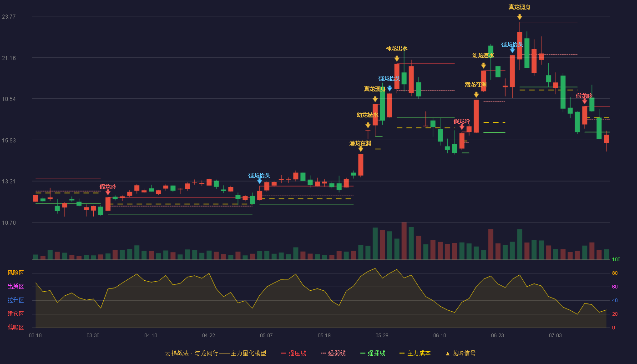Click the 拉升区 zone label
The width and height of the screenshot is (637, 364).
tap(15, 300)
